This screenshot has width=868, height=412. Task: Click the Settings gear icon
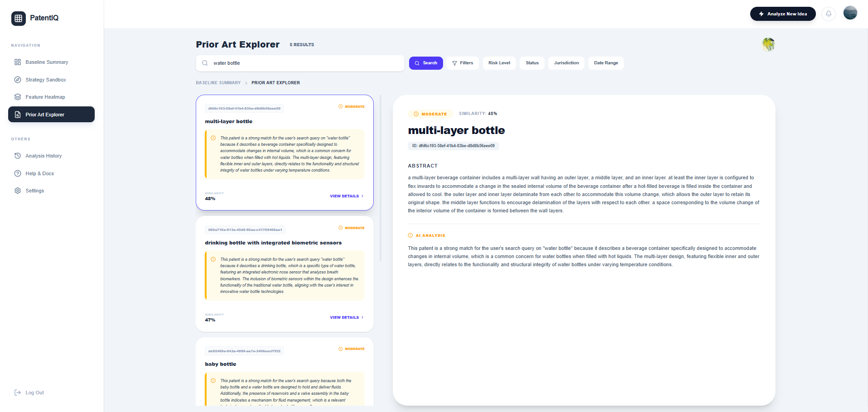tap(18, 191)
